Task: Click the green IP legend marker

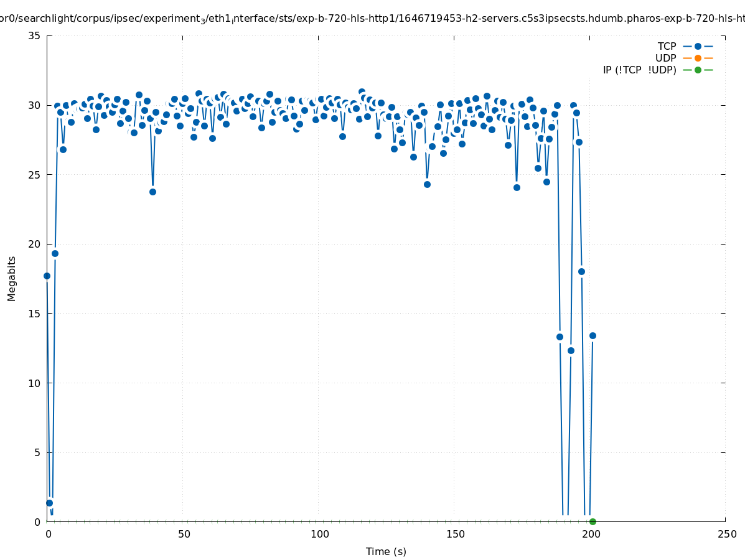Action: coord(698,70)
